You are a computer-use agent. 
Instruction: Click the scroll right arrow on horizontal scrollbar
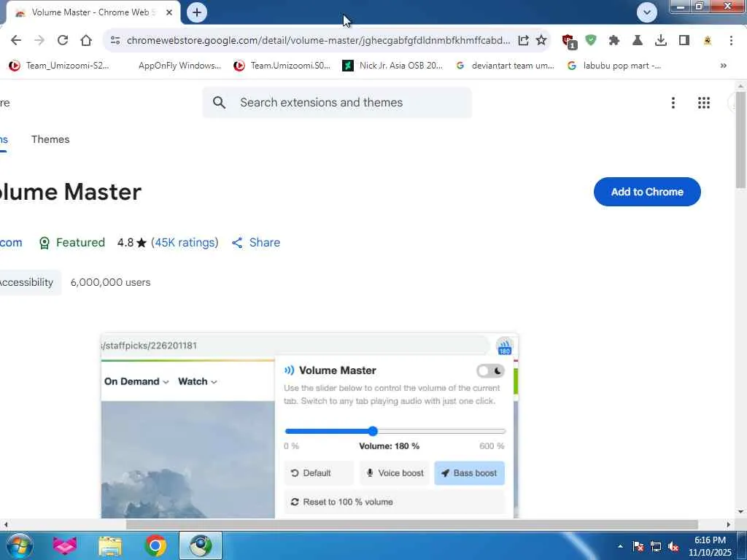pyautogui.click(x=729, y=524)
